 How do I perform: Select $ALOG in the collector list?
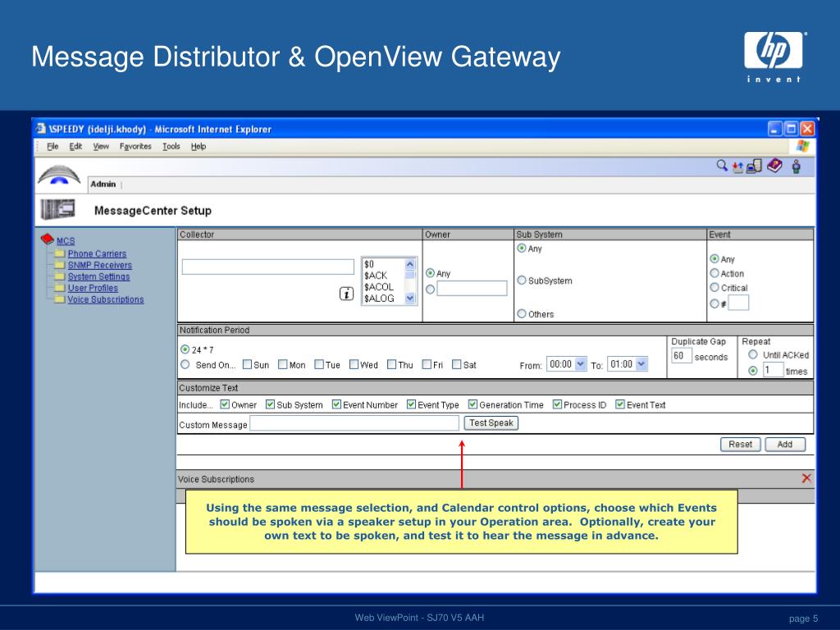tap(379, 298)
